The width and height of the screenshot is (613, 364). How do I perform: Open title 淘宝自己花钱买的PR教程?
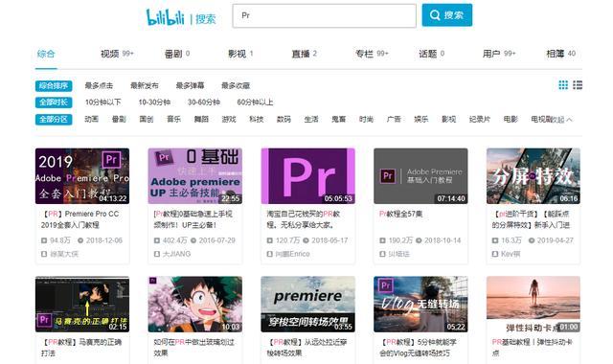pyautogui.click(x=304, y=219)
